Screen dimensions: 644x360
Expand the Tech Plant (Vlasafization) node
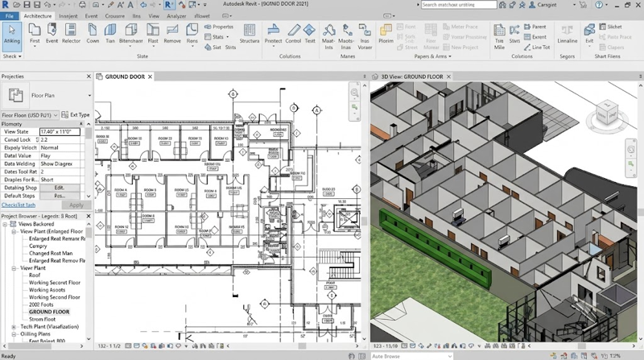14,327
